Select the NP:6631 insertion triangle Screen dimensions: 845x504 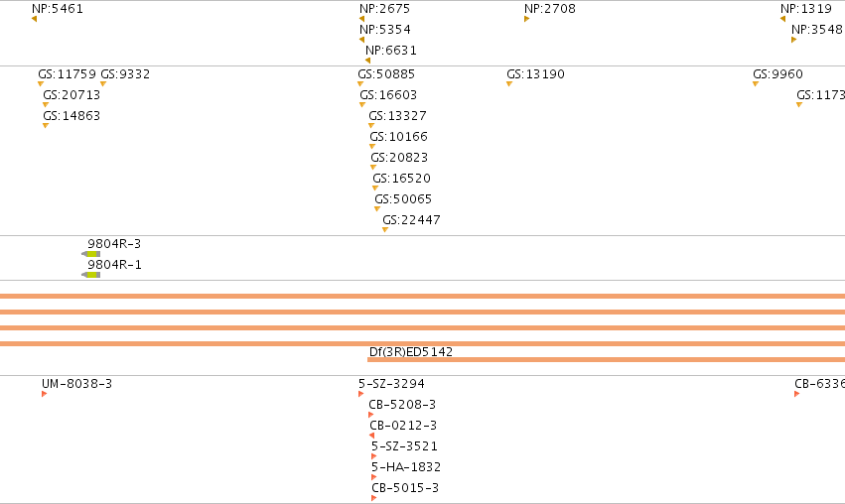point(367,61)
